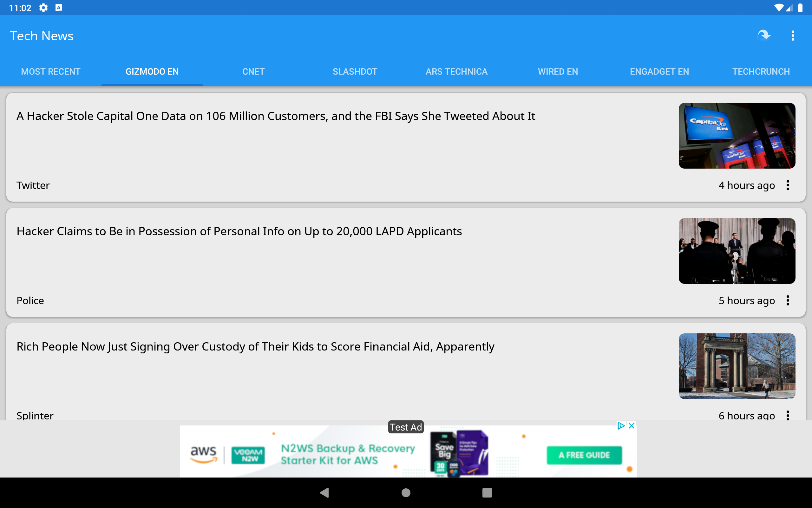Switch to the CNET tab
This screenshot has height=508, width=812.
[x=254, y=71]
